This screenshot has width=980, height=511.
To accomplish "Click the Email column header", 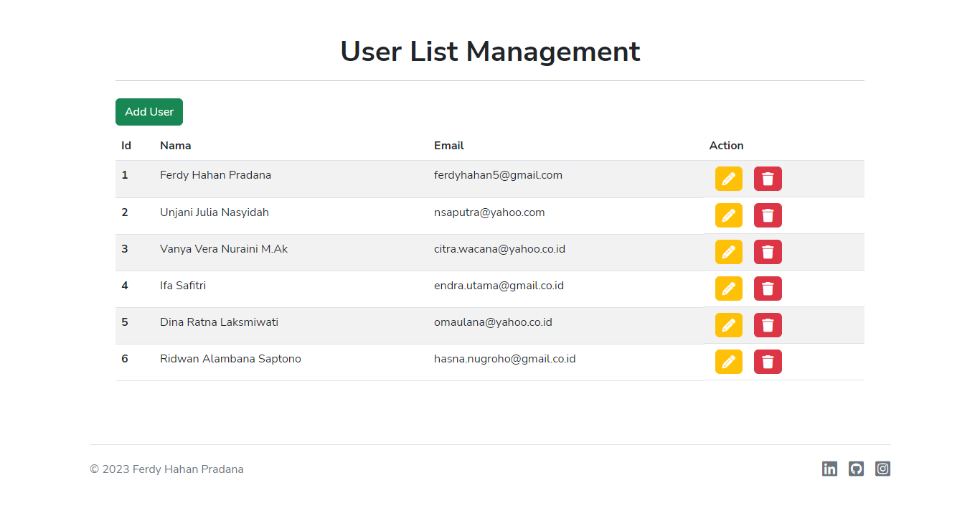I will point(448,145).
